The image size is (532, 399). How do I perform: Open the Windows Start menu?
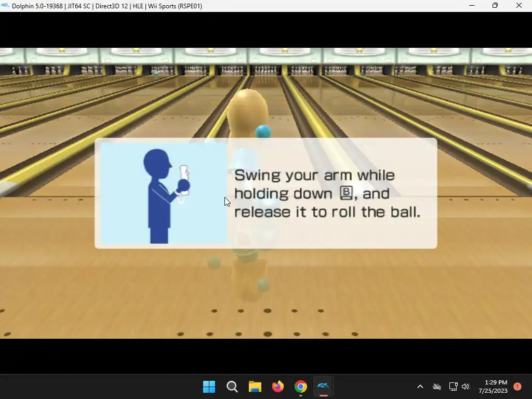[x=209, y=387]
